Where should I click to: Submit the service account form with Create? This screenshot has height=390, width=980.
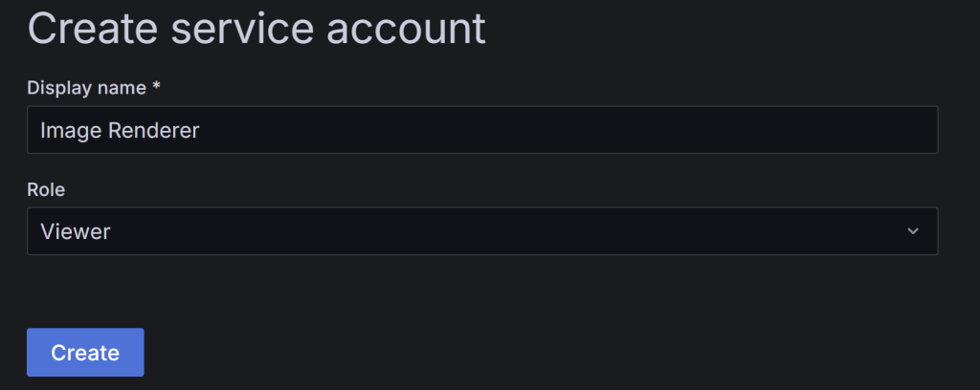(85, 353)
